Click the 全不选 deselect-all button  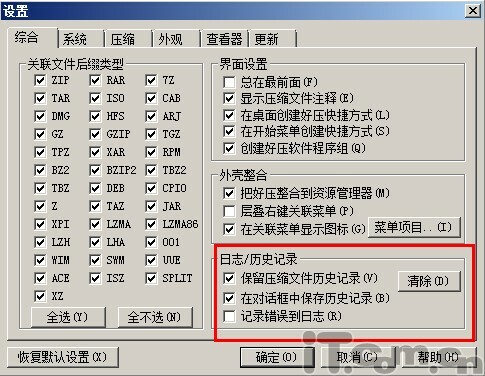click(x=155, y=317)
